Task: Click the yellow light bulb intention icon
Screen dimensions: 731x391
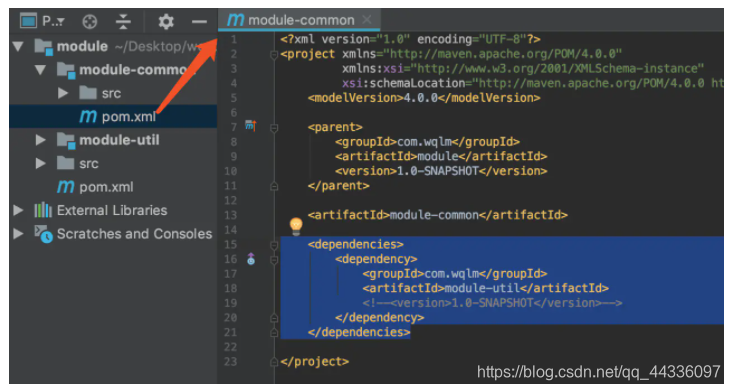Action: (x=296, y=226)
